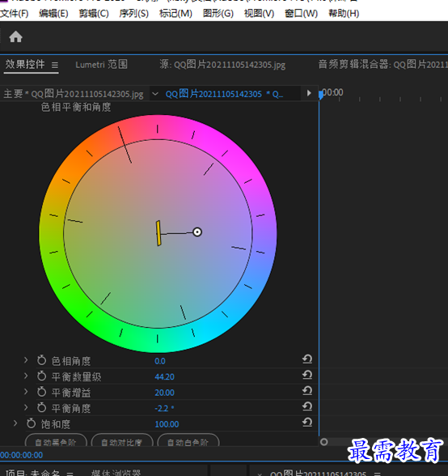Go to the Home screen icon
448x476 pixels.
click(x=16, y=37)
